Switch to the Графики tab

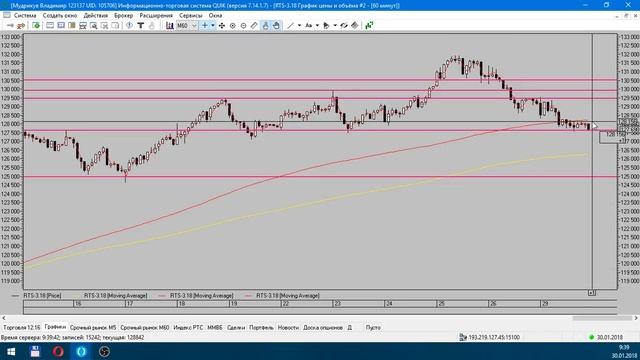pyautogui.click(x=55, y=327)
